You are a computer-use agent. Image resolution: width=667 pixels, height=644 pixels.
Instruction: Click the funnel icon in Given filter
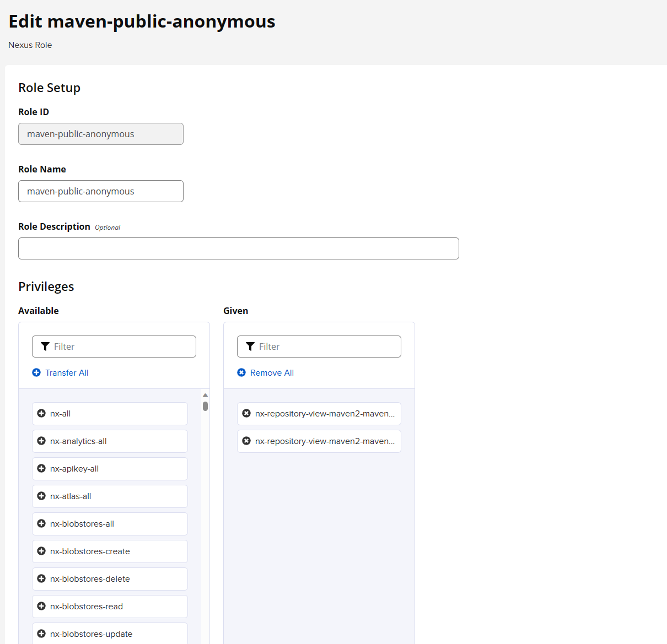250,347
